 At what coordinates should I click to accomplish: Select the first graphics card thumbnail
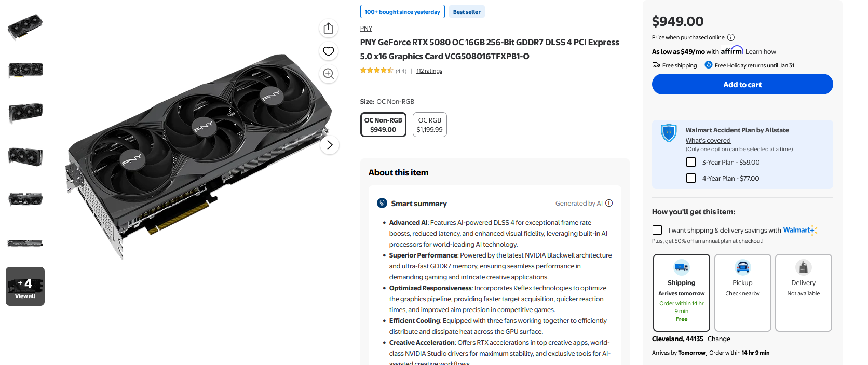tap(25, 26)
